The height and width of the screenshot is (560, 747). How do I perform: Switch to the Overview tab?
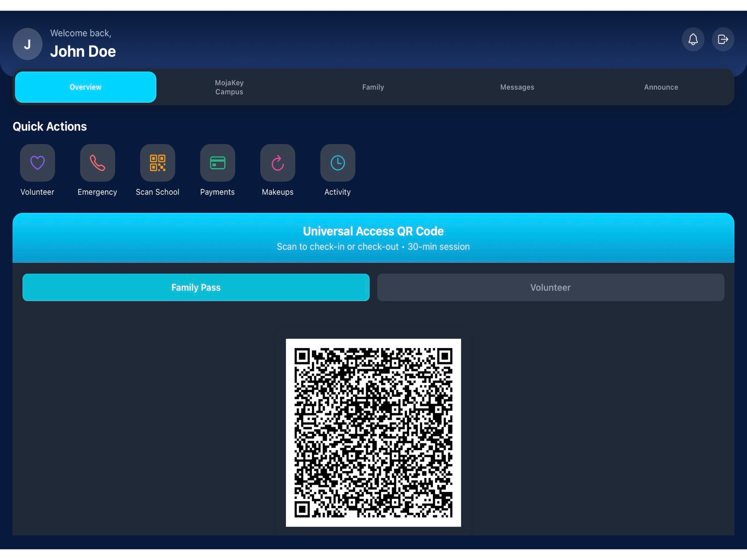(85, 87)
